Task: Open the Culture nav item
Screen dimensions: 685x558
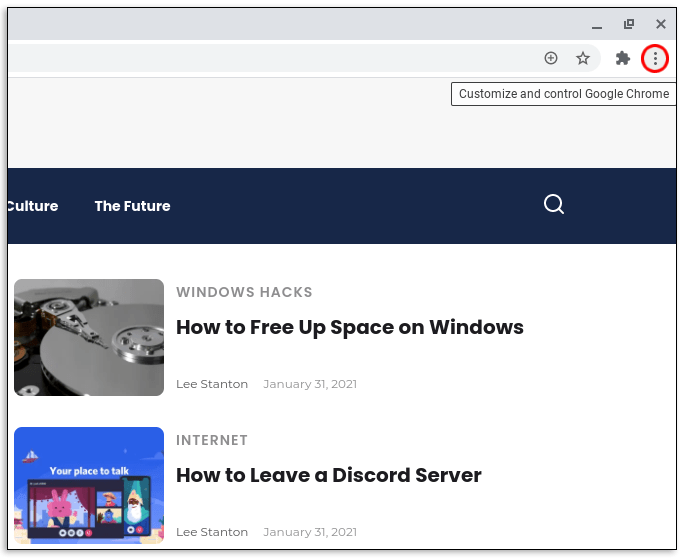Action: (x=33, y=206)
